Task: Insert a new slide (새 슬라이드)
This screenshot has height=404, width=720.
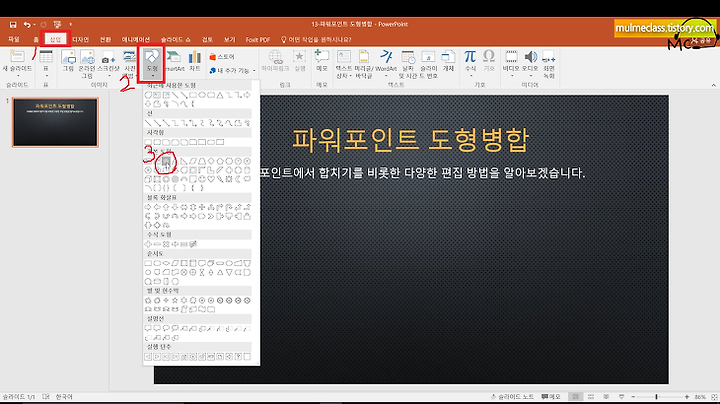Action: coord(17,63)
